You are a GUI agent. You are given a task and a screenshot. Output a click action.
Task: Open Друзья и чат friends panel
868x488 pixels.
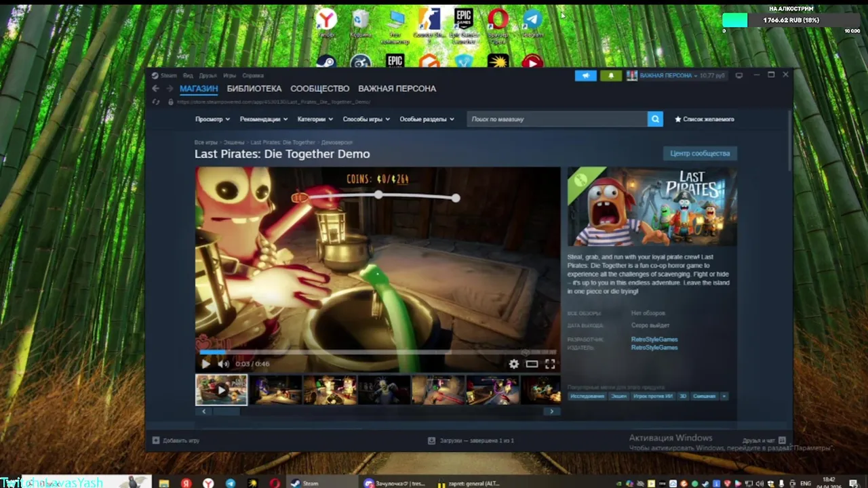(763, 441)
